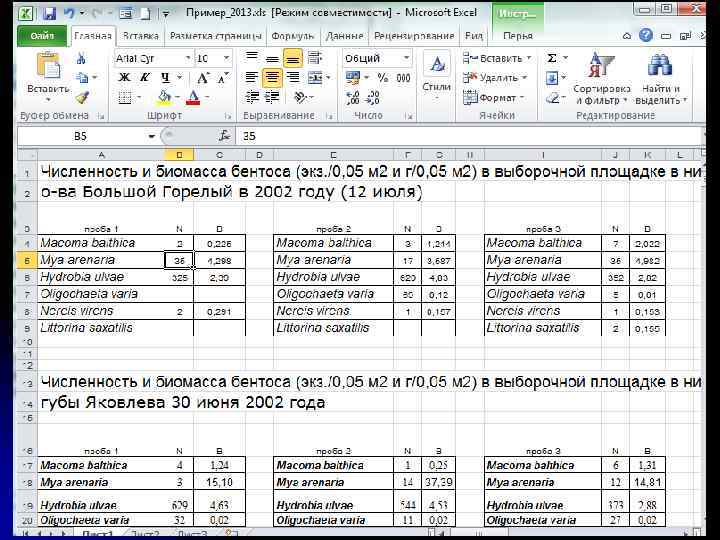
Task: Switch to the Вставка tab
Action: pos(141,36)
